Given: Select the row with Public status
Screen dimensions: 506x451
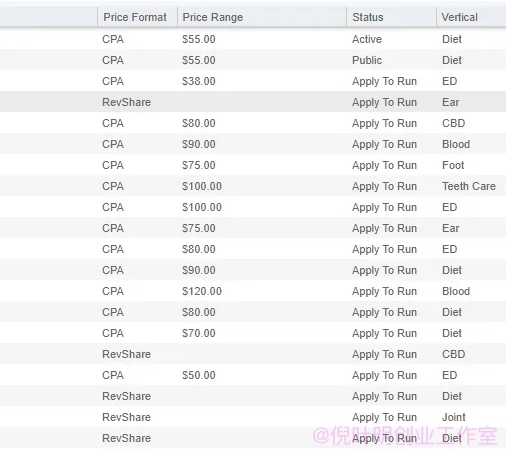Looking at the screenshot, I should click(253, 60).
